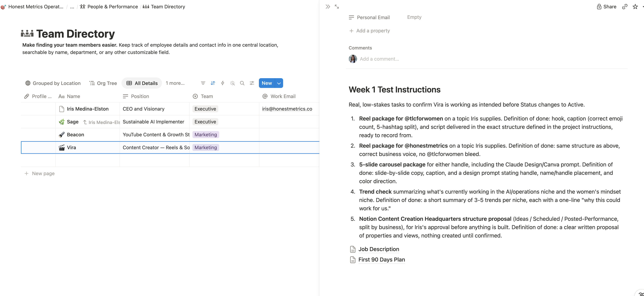Click the New button
644x296 pixels.
267,83
